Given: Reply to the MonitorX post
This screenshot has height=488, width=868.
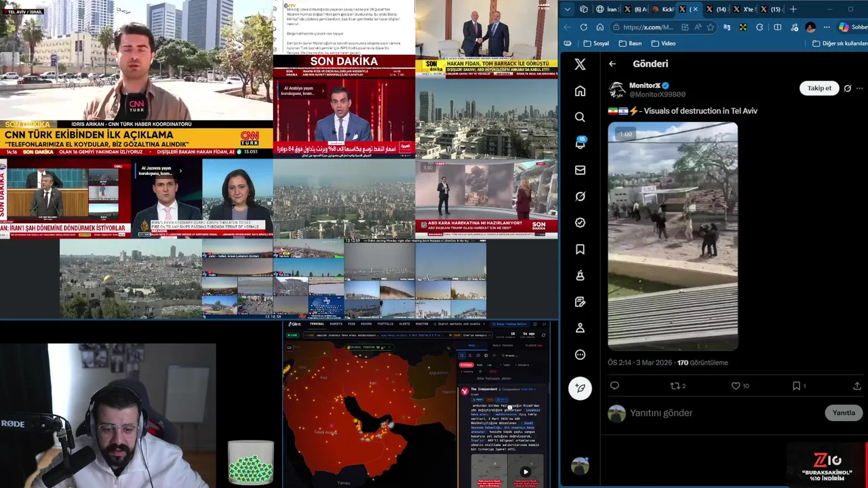Looking at the screenshot, I should 614,386.
